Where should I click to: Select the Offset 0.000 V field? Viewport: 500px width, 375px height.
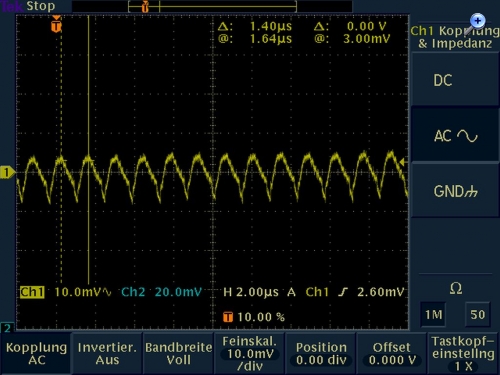[392, 354]
